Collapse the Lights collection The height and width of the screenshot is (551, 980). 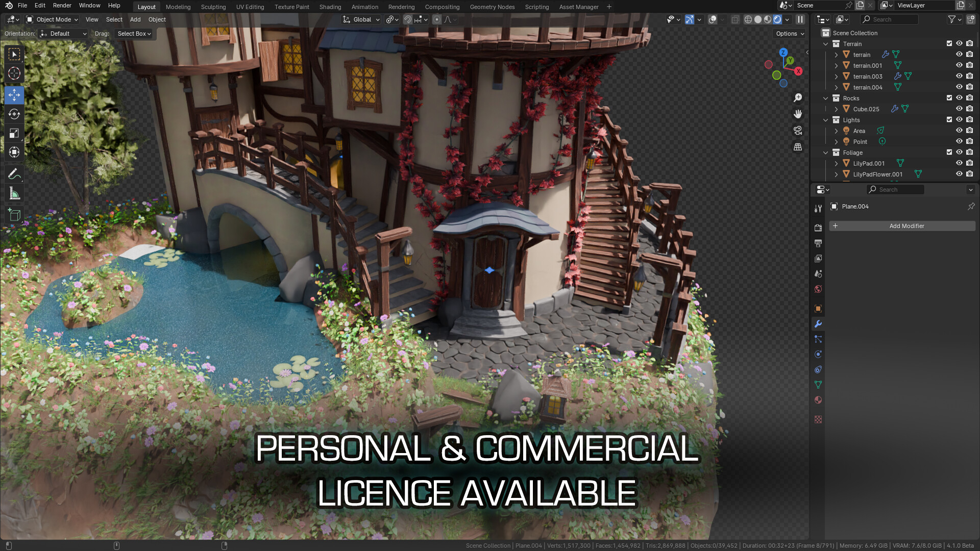825,120
